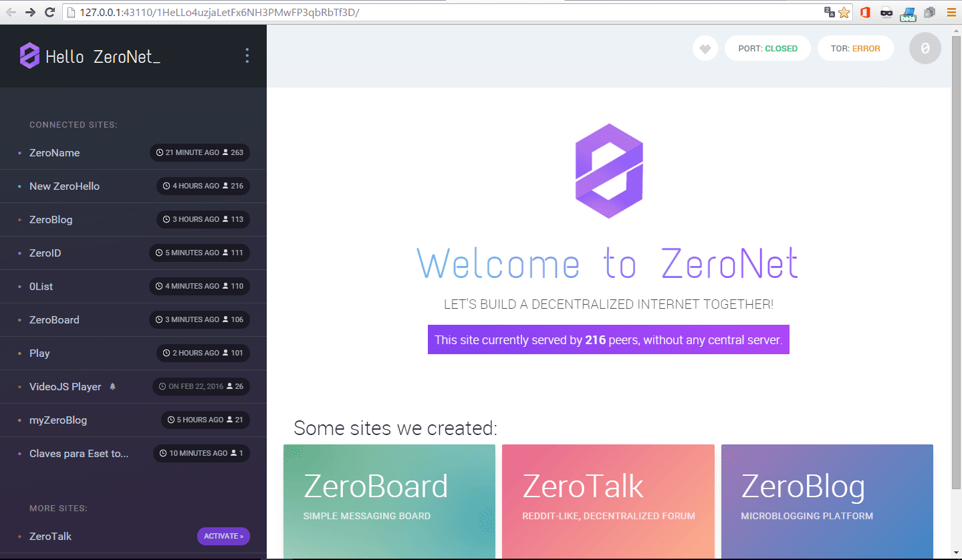Toggle the heart favorite icon
The height and width of the screenshot is (560, 962).
705,48
